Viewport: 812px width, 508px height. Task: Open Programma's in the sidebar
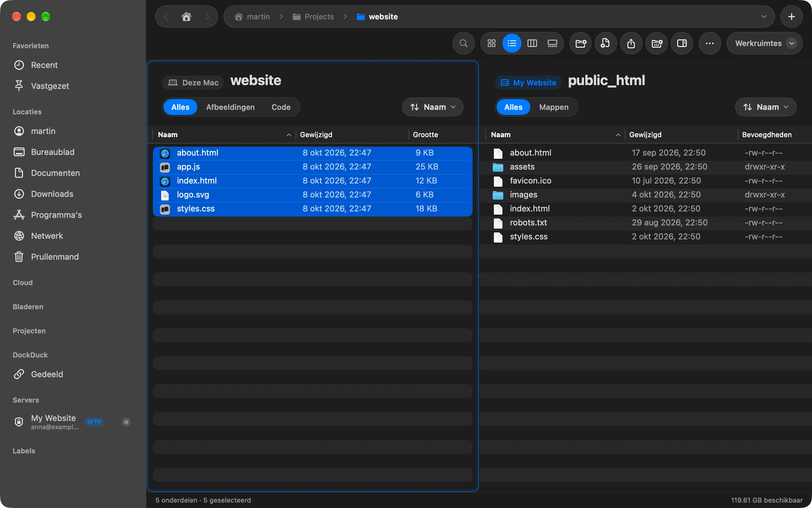pyautogui.click(x=73, y=215)
